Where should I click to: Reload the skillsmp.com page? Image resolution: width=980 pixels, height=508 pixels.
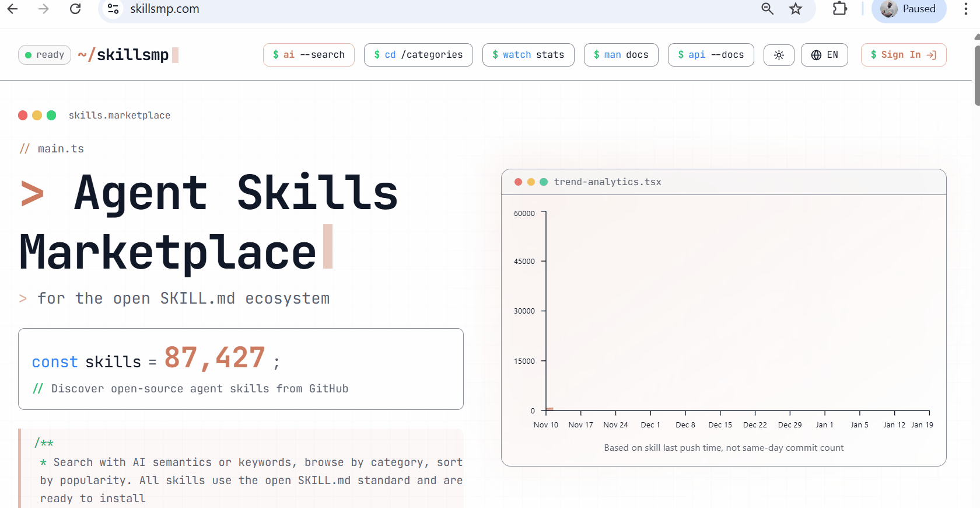(75, 9)
